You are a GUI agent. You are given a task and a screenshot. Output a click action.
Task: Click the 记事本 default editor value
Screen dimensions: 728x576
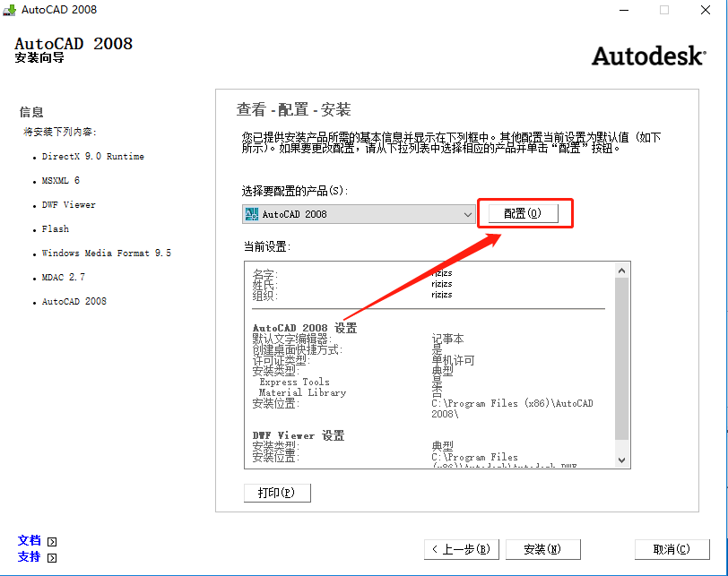(x=447, y=339)
